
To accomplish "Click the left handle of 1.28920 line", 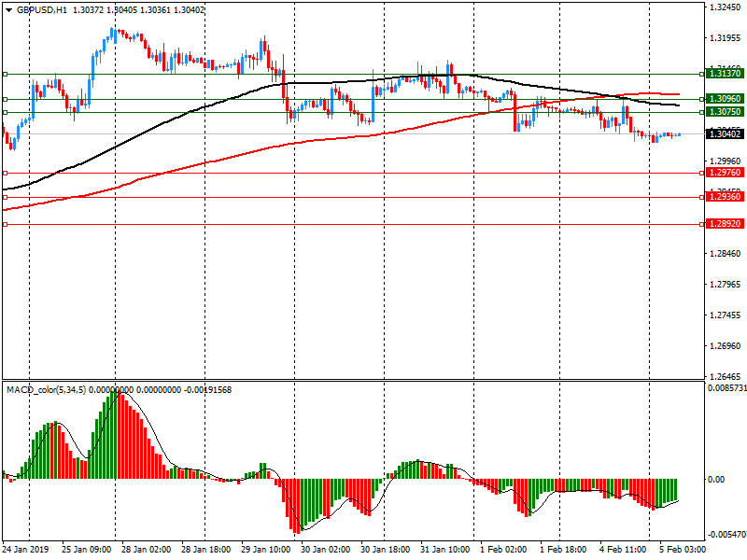I will click(5, 225).
